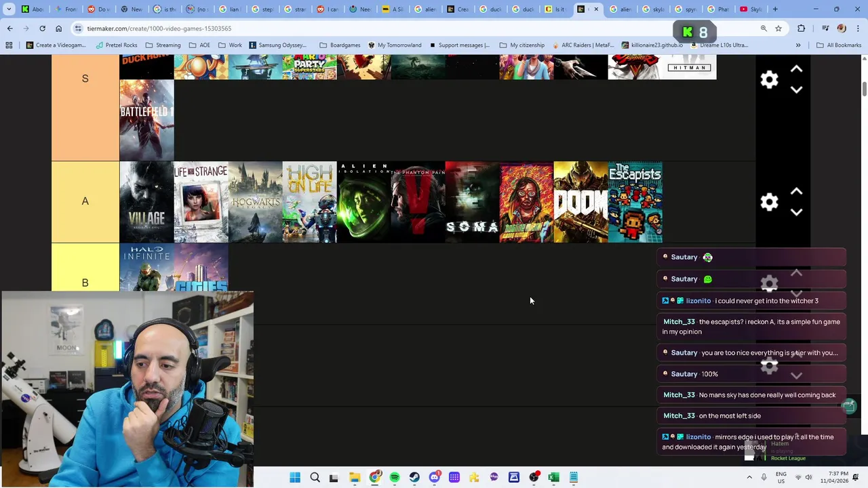Open the zoom magnifier in address bar
This screenshot has height=488, width=868.
pyautogui.click(x=764, y=28)
